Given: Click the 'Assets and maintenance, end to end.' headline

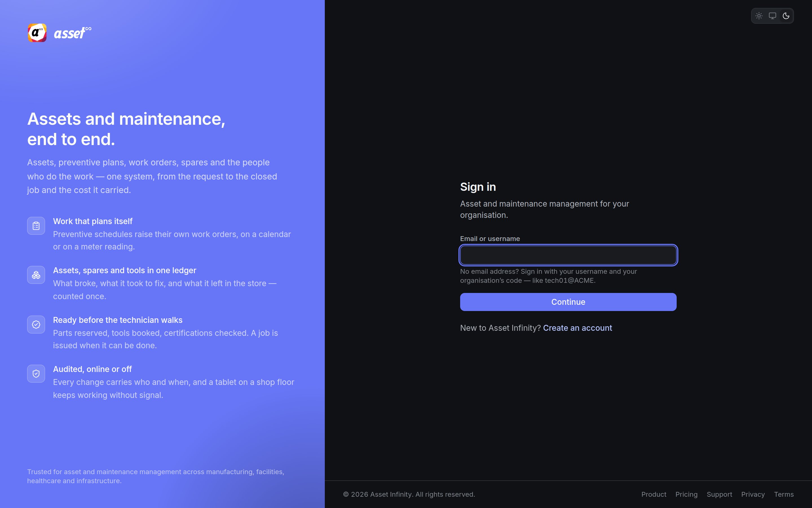Looking at the screenshot, I should pyautogui.click(x=126, y=129).
